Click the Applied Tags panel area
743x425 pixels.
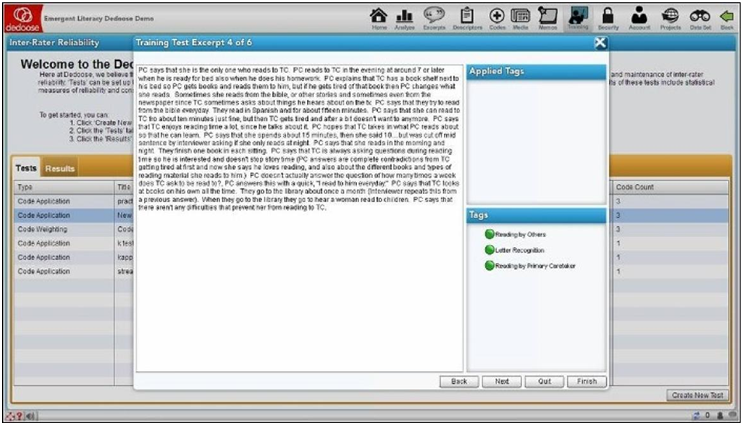[536, 141]
